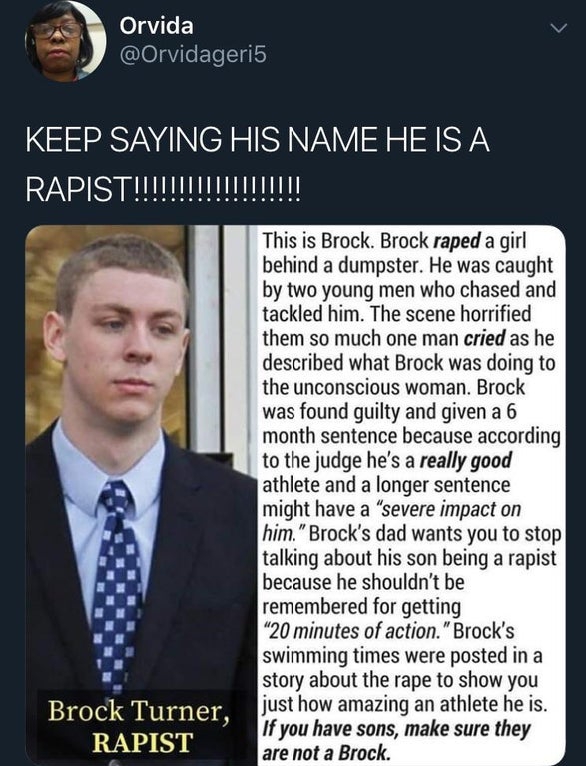Click the yellow "RAPIST" caption word

(x=142, y=743)
